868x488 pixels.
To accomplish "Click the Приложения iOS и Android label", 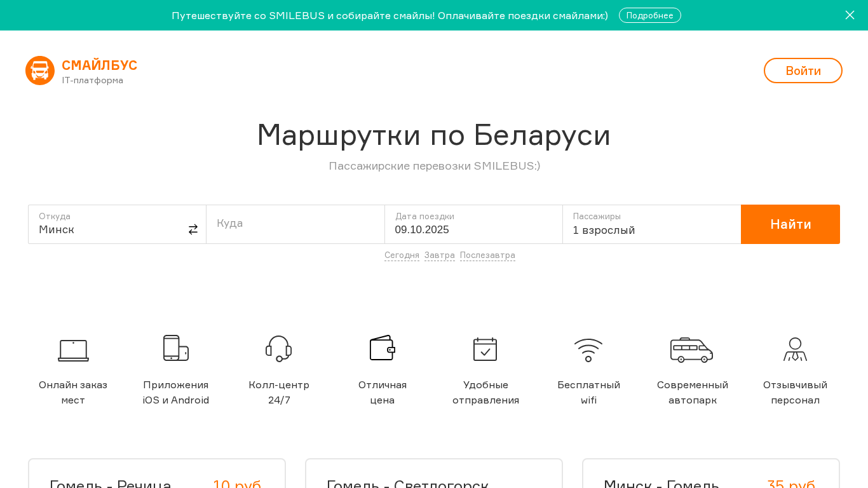I will pyautogui.click(x=176, y=393).
